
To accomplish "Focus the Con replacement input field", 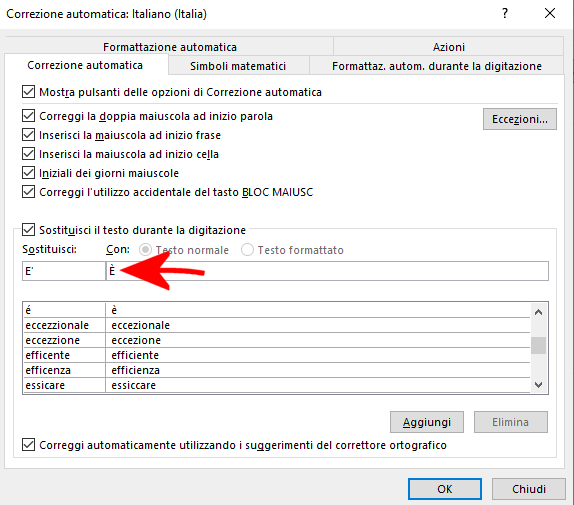I will click(327, 271).
